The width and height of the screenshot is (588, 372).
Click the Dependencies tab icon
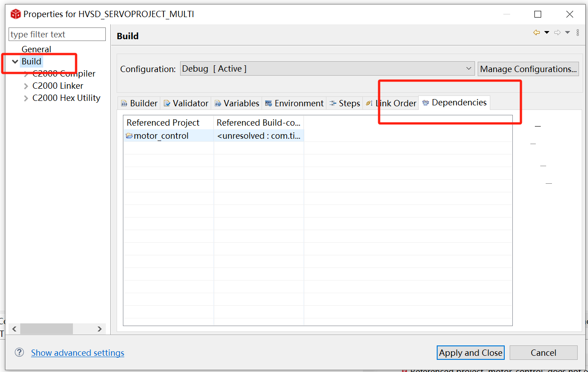tap(425, 103)
